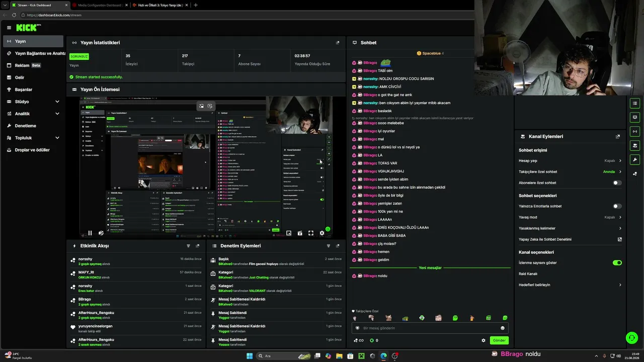Click the Kick logo
Screen dimensions: 644x362
pyautogui.click(x=29, y=28)
